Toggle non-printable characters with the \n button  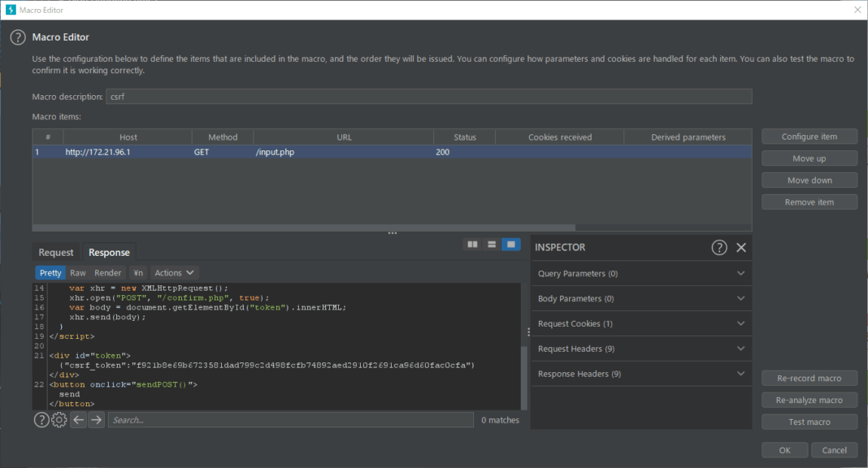(x=137, y=272)
